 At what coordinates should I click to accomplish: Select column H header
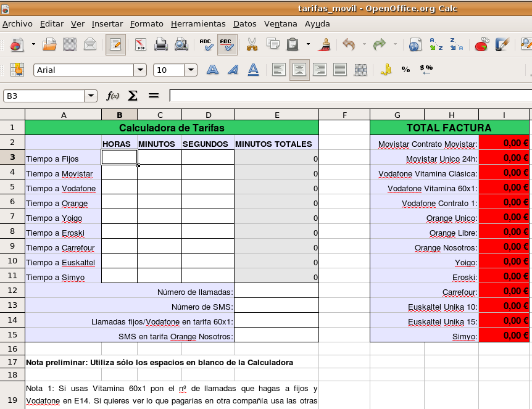tap(451, 115)
